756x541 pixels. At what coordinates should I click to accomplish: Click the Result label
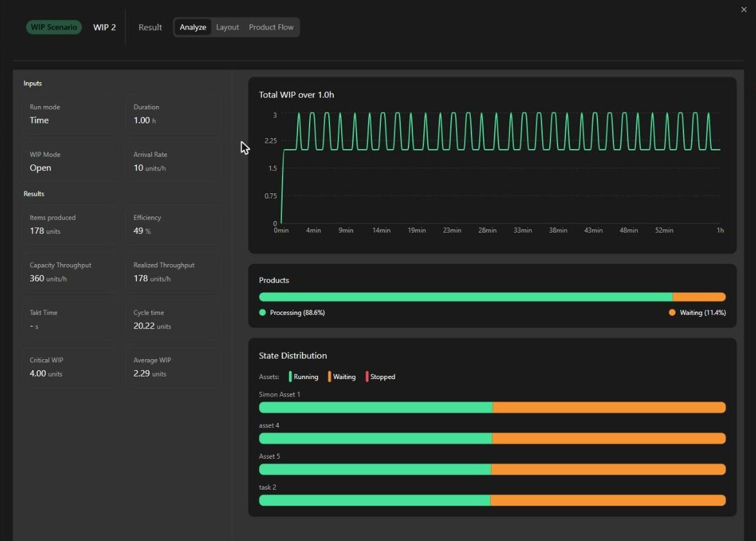[150, 28]
